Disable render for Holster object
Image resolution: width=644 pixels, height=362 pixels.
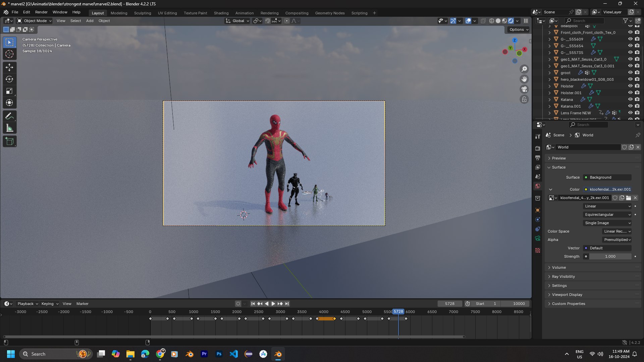pyautogui.click(x=637, y=86)
